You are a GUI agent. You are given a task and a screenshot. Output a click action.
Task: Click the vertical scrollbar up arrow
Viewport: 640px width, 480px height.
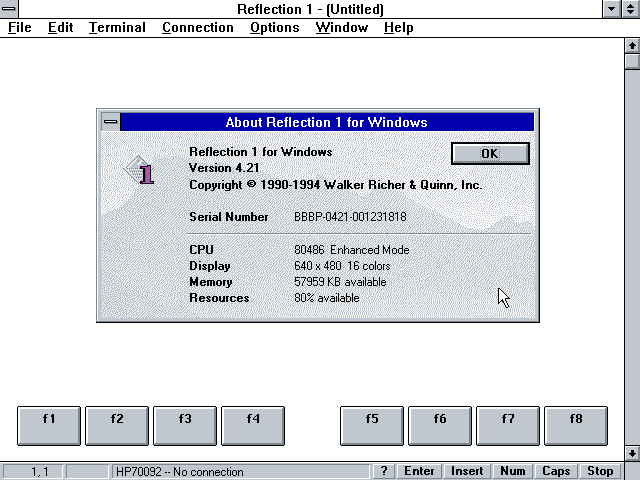click(x=632, y=45)
